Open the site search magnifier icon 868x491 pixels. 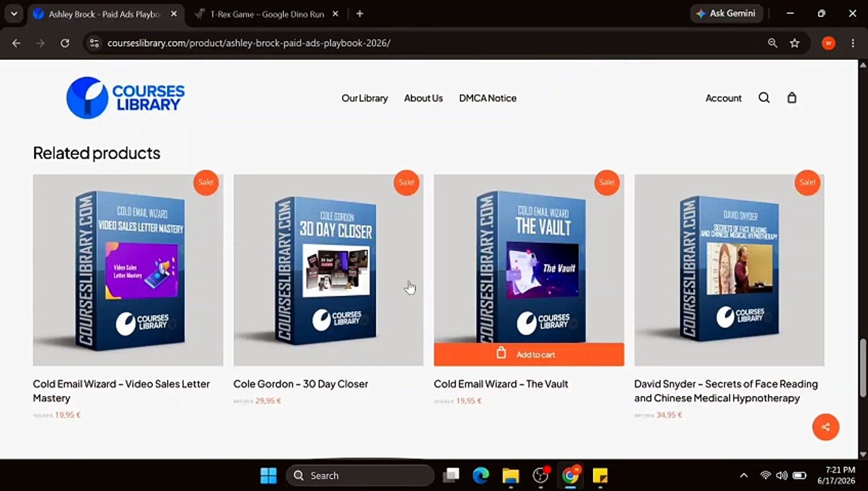pyautogui.click(x=764, y=98)
